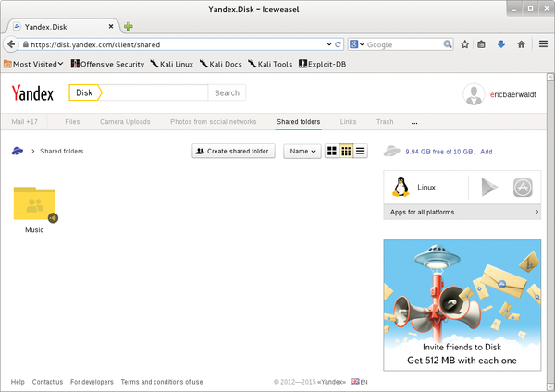Expand the more tabs ellipsis

414,123
